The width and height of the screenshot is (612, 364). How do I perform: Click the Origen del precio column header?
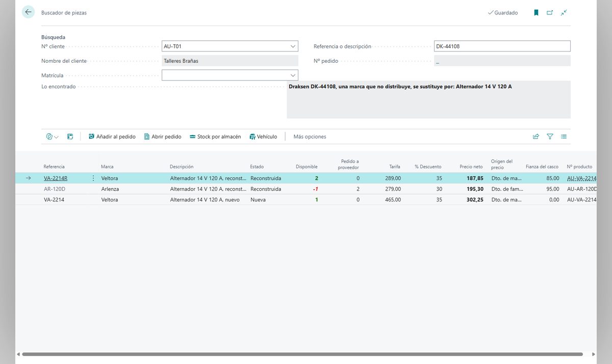[x=502, y=164]
